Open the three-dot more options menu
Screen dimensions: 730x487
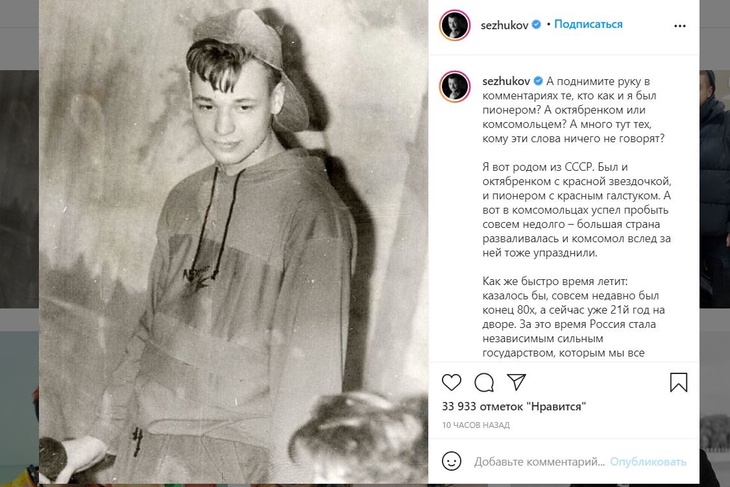680,26
